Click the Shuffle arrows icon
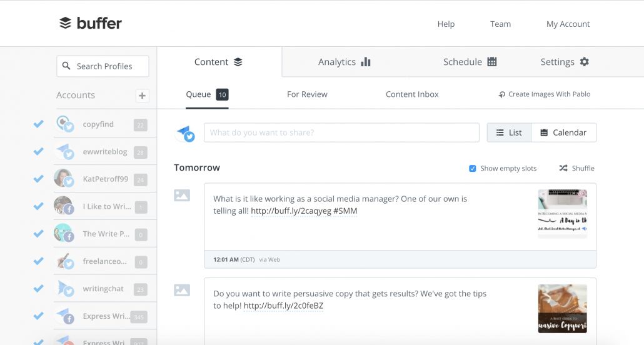The width and height of the screenshot is (644, 345). click(563, 168)
